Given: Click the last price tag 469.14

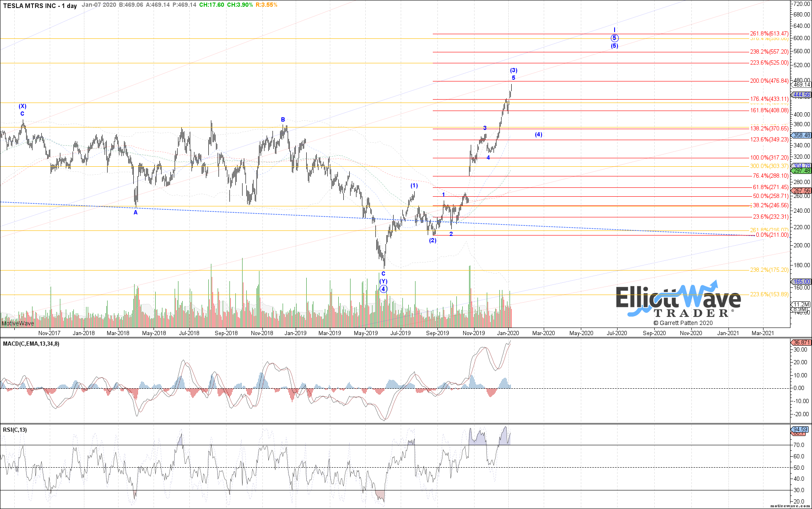Looking at the screenshot, I should click(x=801, y=85).
